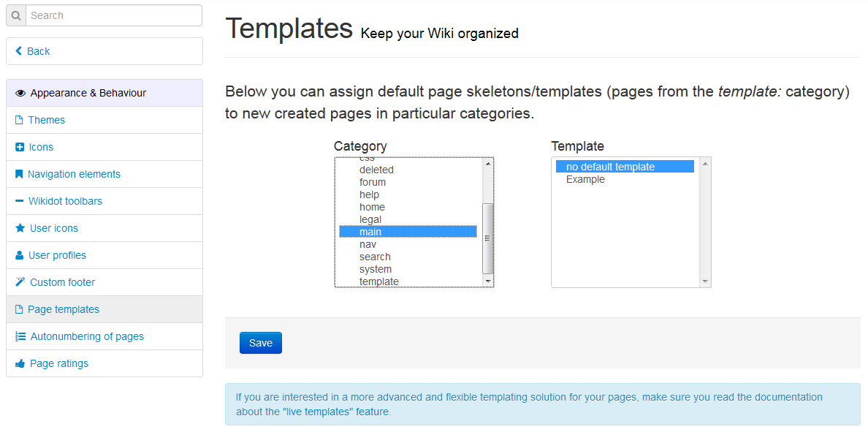Click the Themes page icon
The width and height of the screenshot is (868, 435).
[x=20, y=121]
